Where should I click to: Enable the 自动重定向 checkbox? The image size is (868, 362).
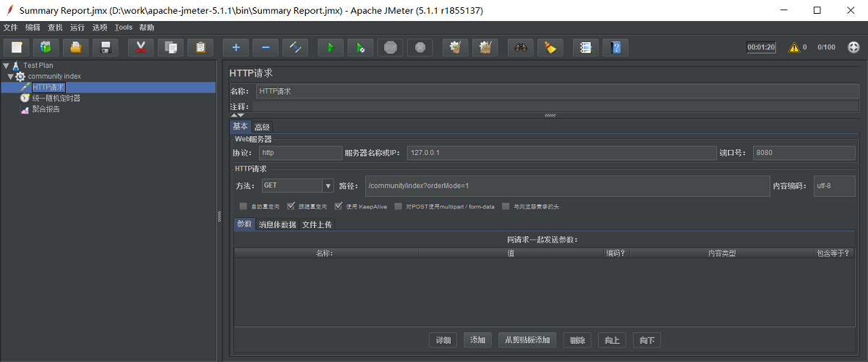(x=243, y=206)
